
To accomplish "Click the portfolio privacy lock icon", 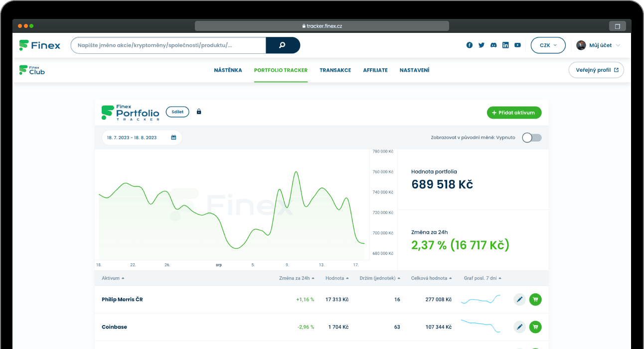I will coord(199,112).
